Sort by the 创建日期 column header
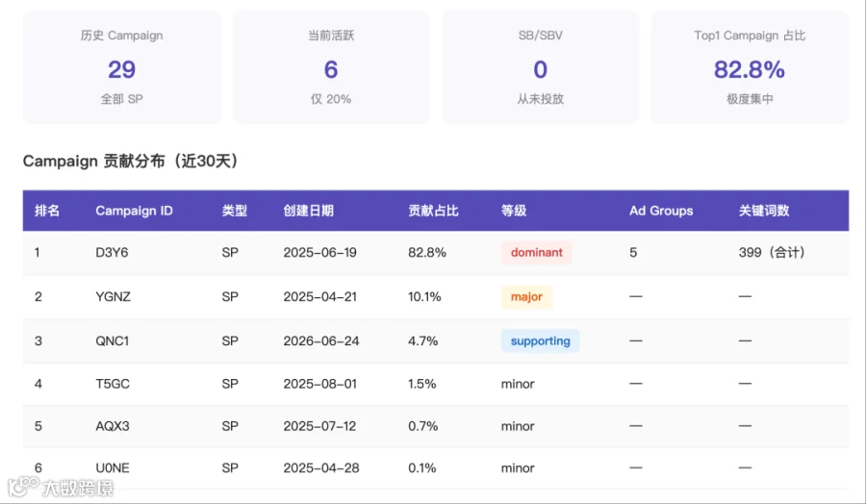Screen dimensions: 866x504 click(x=308, y=211)
